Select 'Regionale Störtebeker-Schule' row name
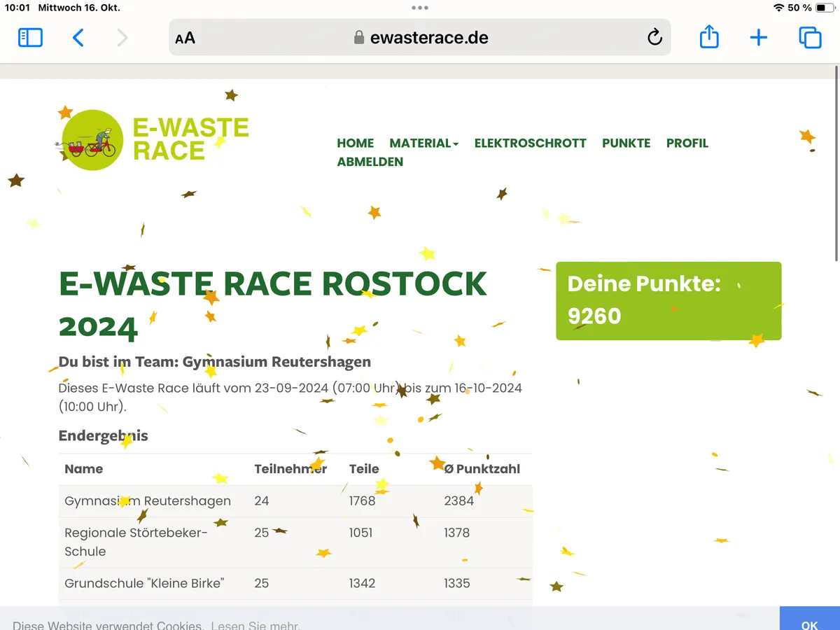This screenshot has width=840, height=630. coord(136,542)
